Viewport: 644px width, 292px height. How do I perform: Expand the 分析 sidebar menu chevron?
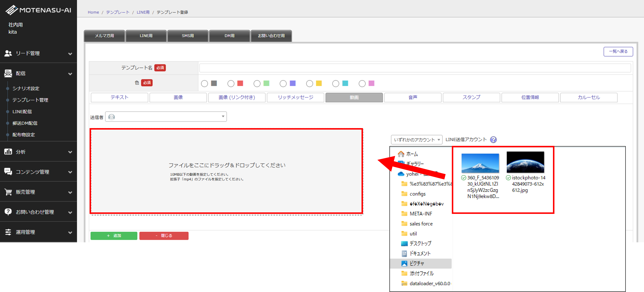[x=70, y=152]
